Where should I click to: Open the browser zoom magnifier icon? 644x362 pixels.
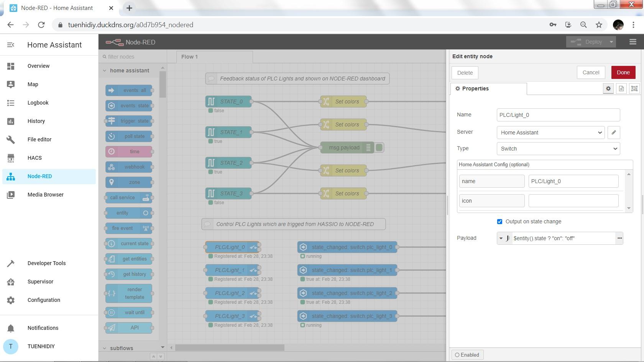pos(583,25)
